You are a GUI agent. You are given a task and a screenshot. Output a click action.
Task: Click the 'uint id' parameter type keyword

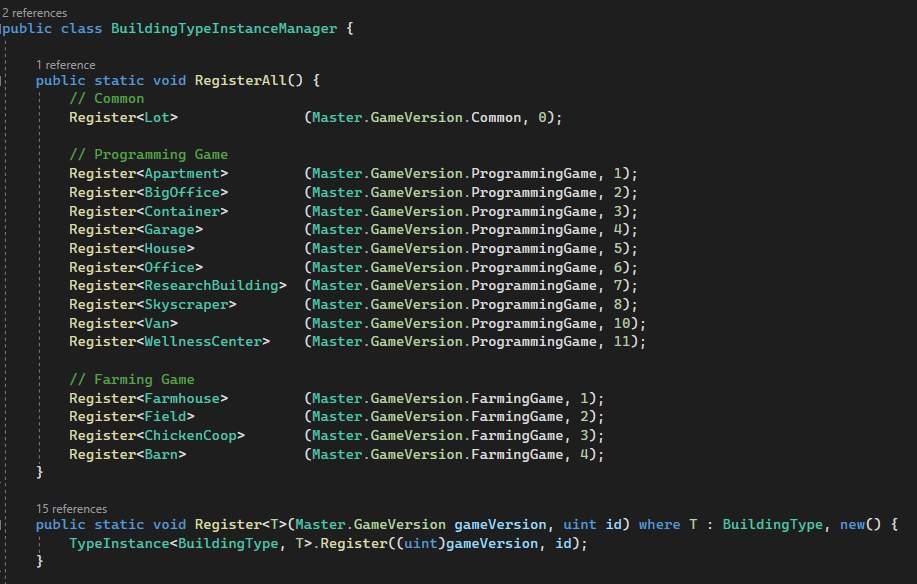click(580, 524)
